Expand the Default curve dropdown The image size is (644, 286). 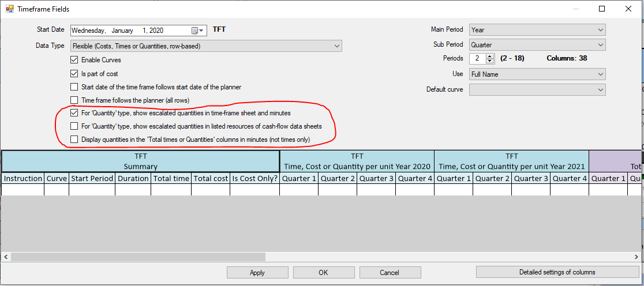tap(537, 89)
